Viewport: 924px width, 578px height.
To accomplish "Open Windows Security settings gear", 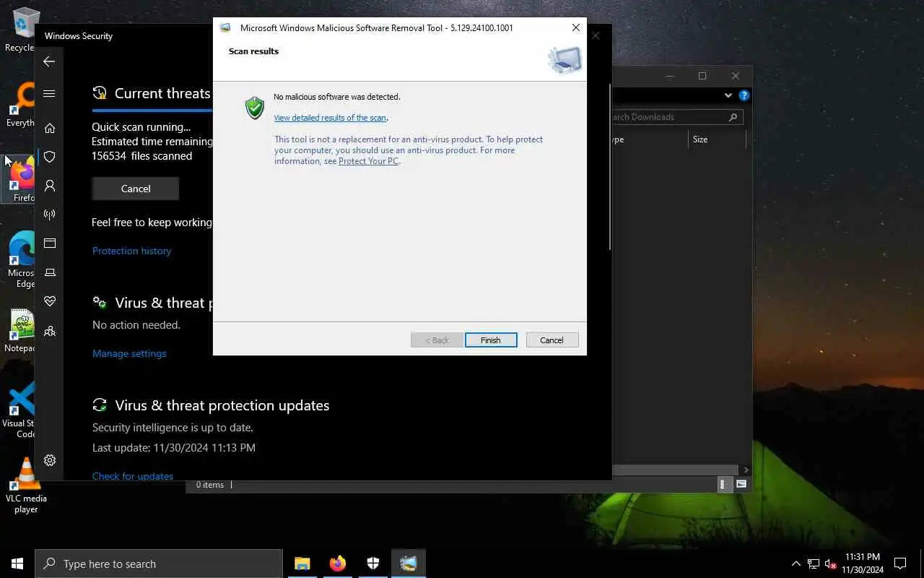I will point(50,460).
